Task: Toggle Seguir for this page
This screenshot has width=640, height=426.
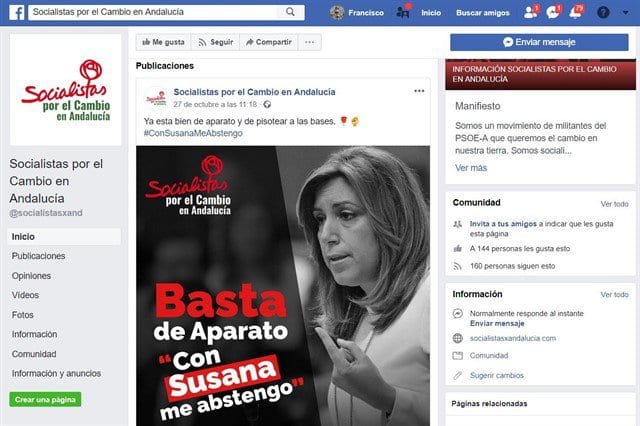Action: [x=215, y=42]
